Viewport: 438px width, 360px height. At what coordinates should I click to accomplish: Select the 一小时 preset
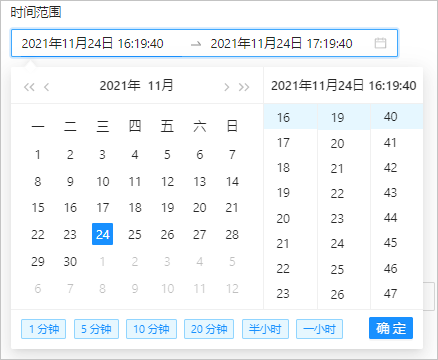(x=319, y=329)
